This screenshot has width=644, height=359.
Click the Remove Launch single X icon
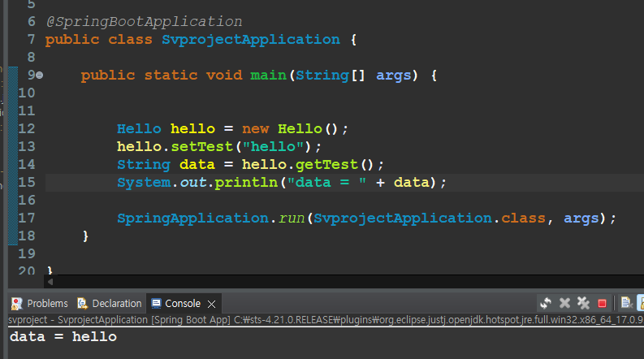click(564, 304)
